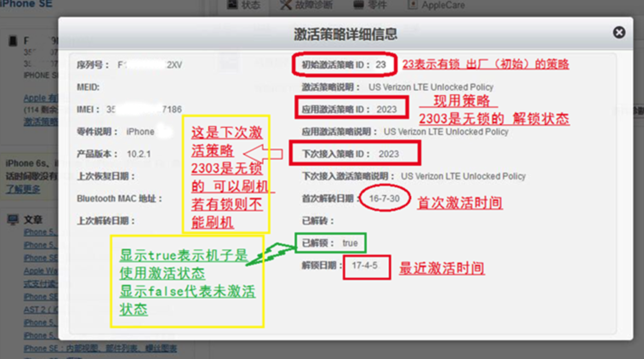
Task: Click the 已解锁 value true
Action: (x=350, y=243)
